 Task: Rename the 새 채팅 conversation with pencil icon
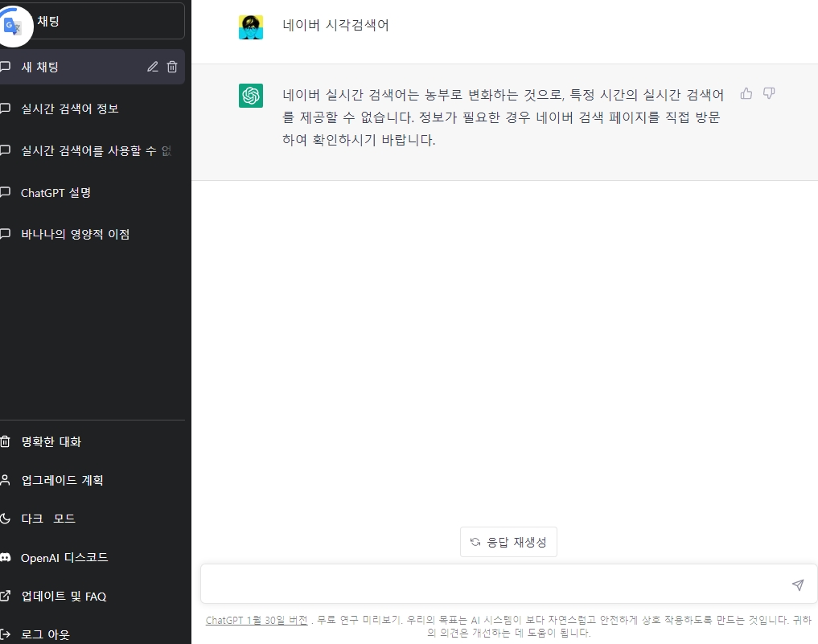pos(152,67)
